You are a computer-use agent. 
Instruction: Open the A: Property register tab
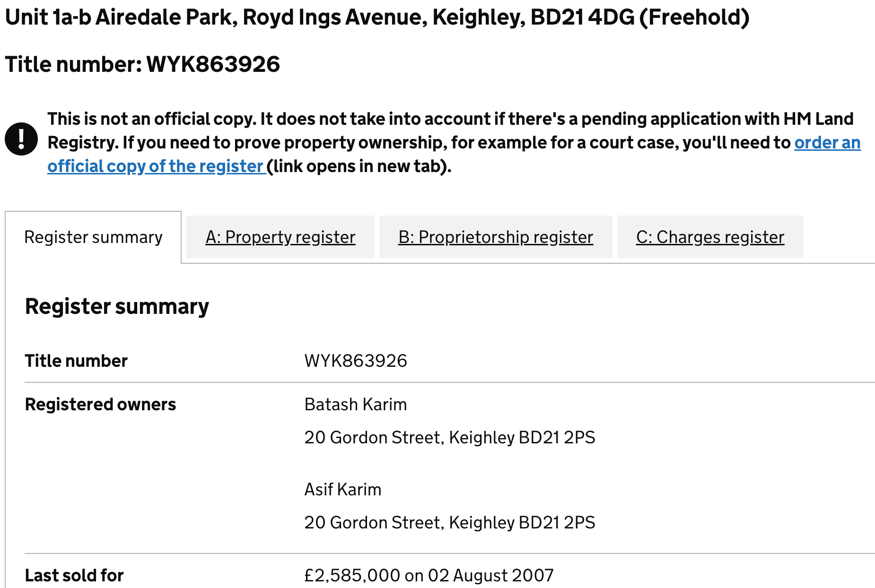280,237
